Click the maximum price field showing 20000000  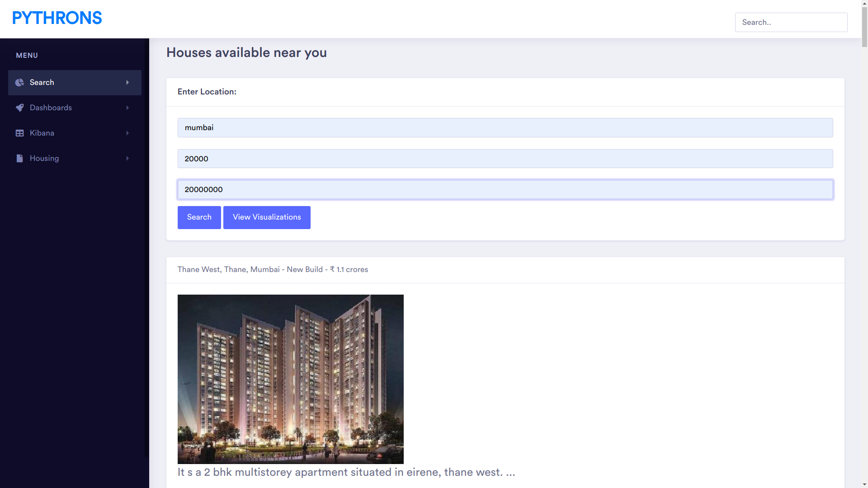(x=505, y=189)
